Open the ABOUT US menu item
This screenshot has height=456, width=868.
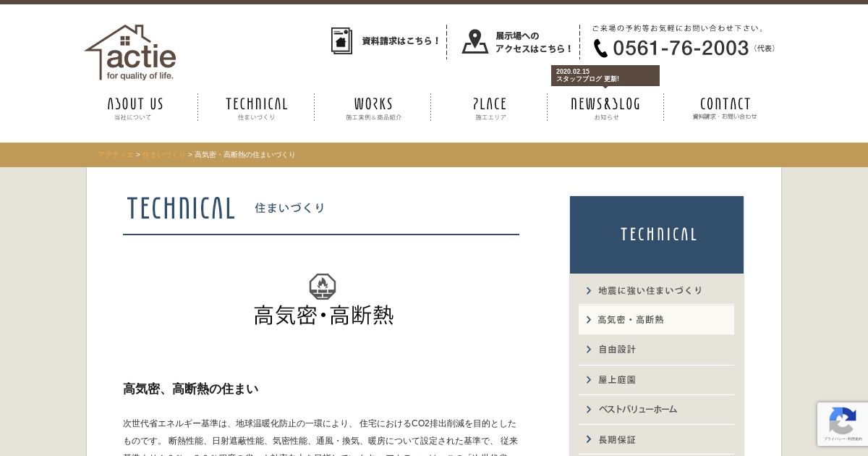[x=135, y=107]
